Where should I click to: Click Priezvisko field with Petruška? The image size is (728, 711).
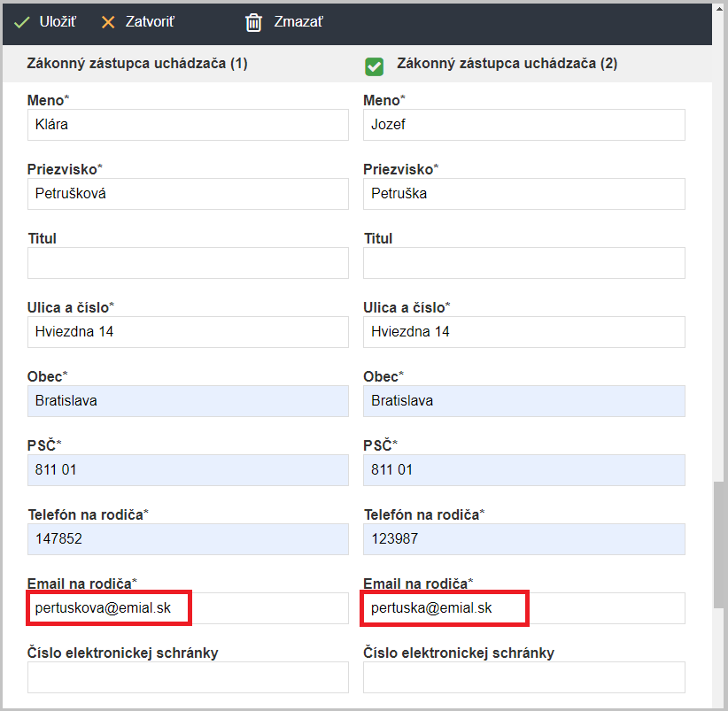coord(523,194)
